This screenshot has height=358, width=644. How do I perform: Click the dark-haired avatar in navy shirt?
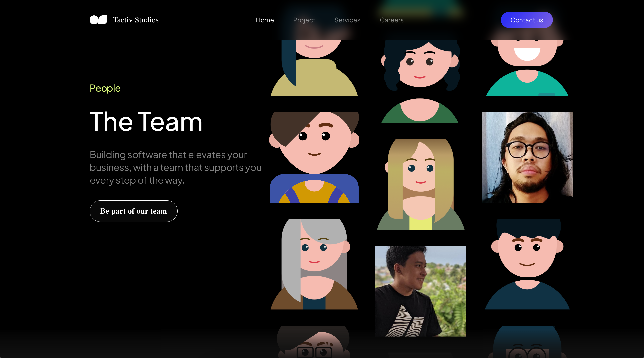coord(527,264)
